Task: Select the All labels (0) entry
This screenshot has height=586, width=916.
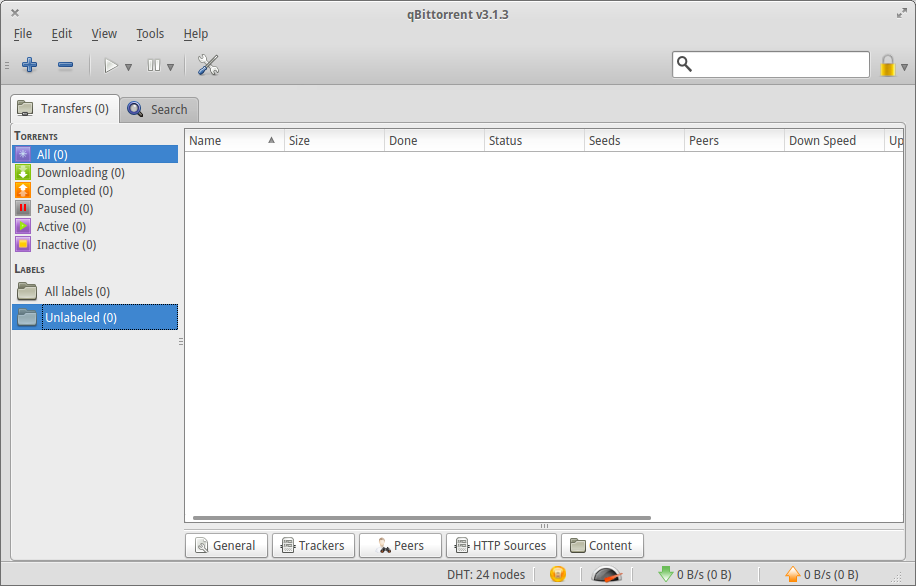Action: pos(95,292)
